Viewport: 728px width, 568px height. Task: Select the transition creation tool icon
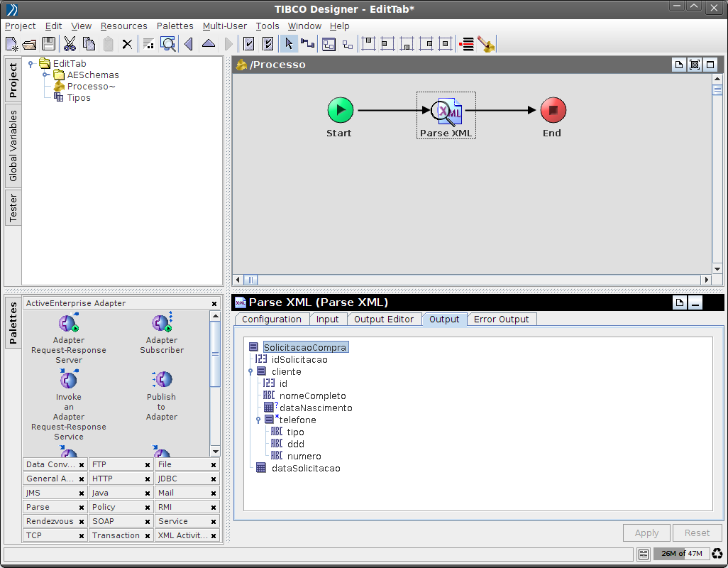(307, 44)
